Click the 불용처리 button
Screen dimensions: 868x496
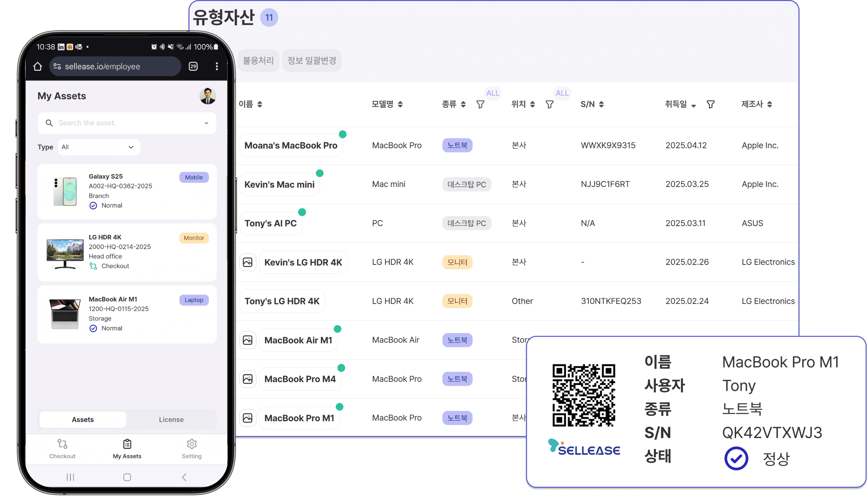pyautogui.click(x=258, y=61)
